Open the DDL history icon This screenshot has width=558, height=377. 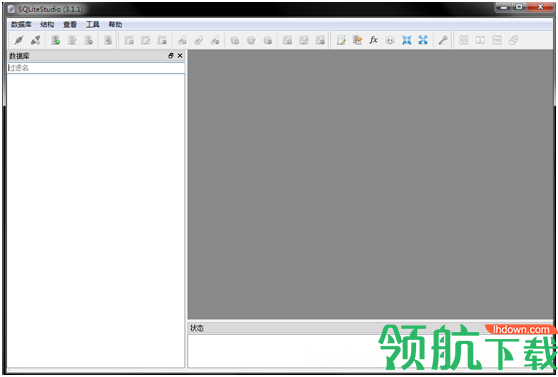[357, 40]
